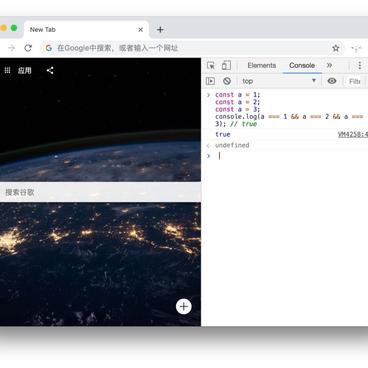Image resolution: width=368 pixels, height=368 pixels.
Task: Toggle the device toolbar icon
Action: click(226, 65)
